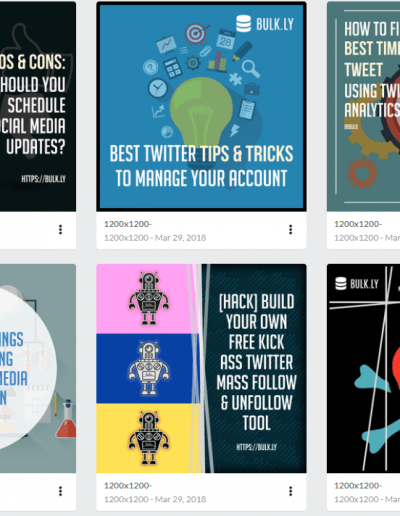This screenshot has height=516, width=400.
Task: Open How To Find Best Time Tweet thumbnail
Action: 363,107
